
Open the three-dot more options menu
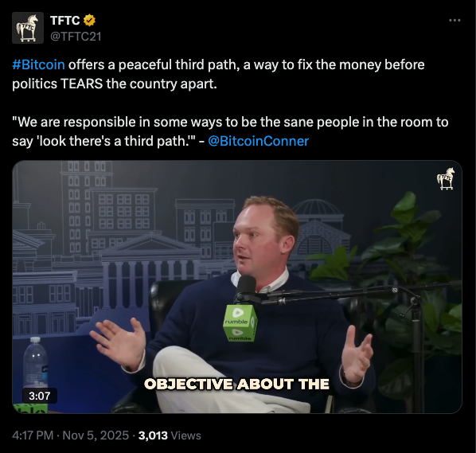point(455,21)
